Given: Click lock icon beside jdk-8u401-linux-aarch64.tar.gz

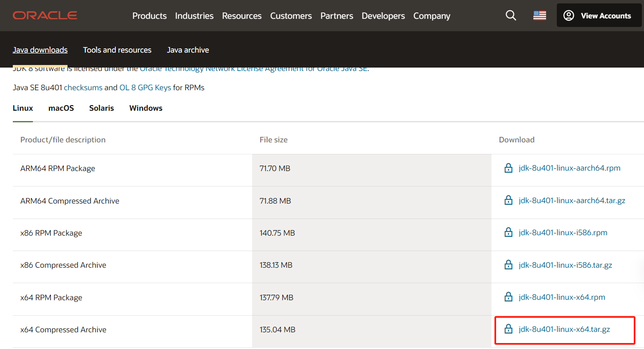Looking at the screenshot, I should coord(509,201).
